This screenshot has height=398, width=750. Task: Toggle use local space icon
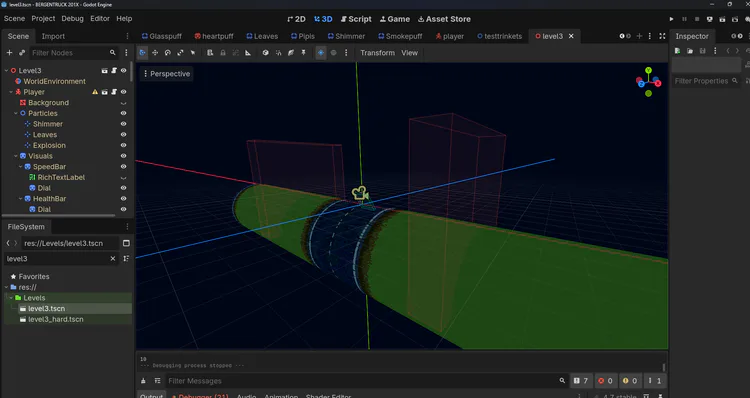265,53
